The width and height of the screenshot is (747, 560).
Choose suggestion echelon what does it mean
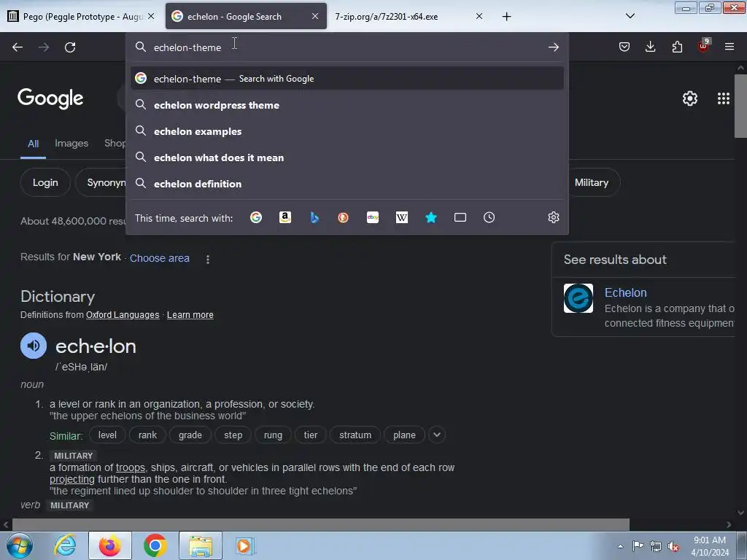(x=347, y=157)
